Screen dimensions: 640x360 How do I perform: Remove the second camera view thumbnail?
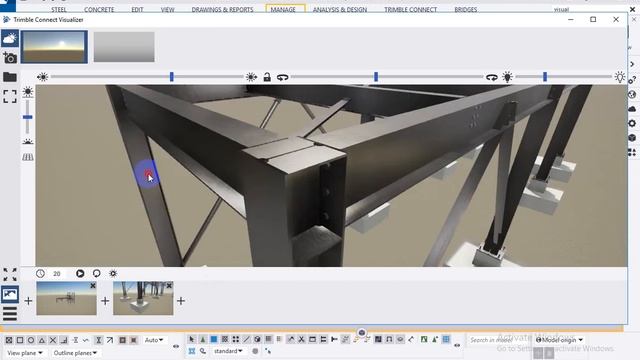coord(169,286)
